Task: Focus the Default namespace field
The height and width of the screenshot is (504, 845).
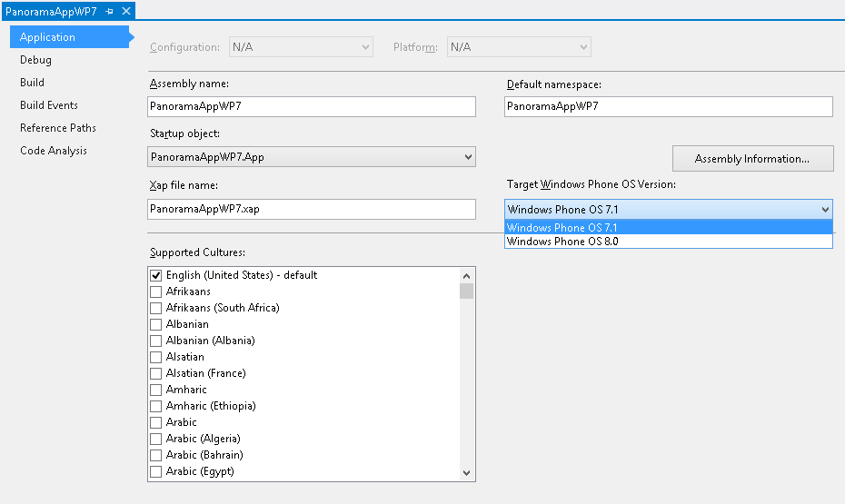Action: point(668,106)
